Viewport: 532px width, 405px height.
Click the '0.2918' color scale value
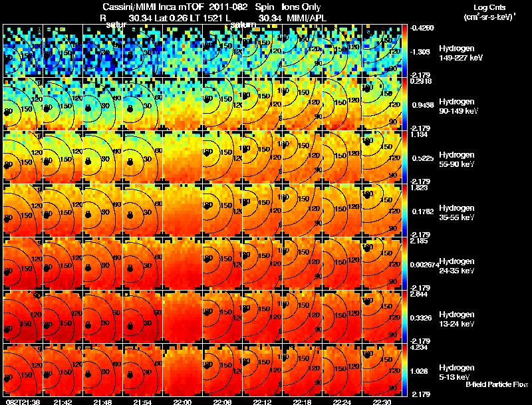pos(421,81)
